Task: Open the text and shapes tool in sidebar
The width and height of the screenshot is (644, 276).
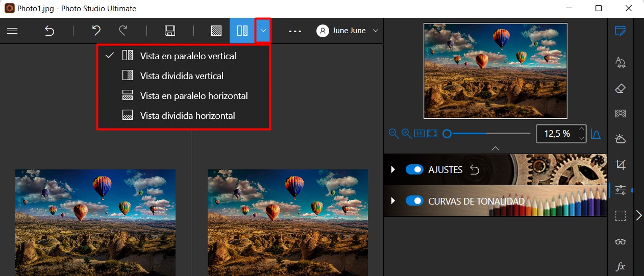Action: [x=621, y=62]
